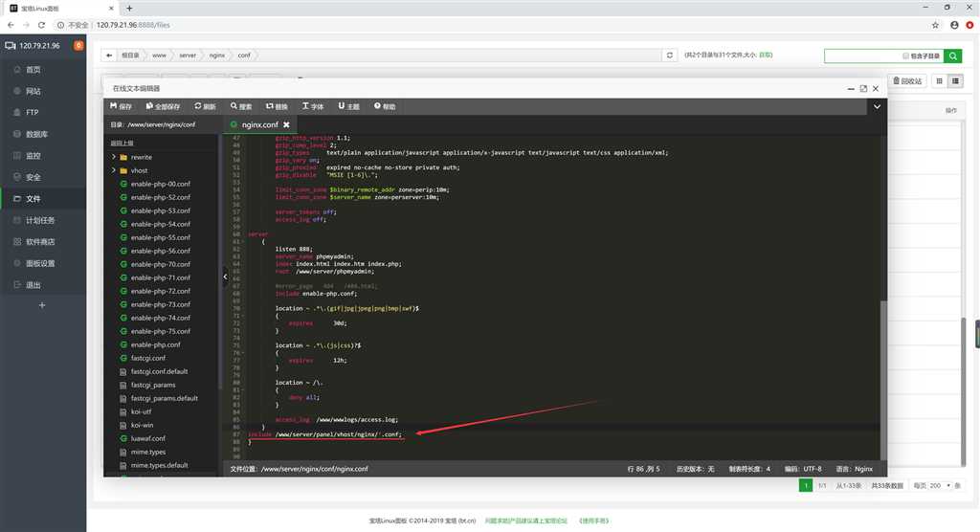Open fastcgi_params.default in file tree
This screenshot has height=532, width=980.
click(165, 398)
